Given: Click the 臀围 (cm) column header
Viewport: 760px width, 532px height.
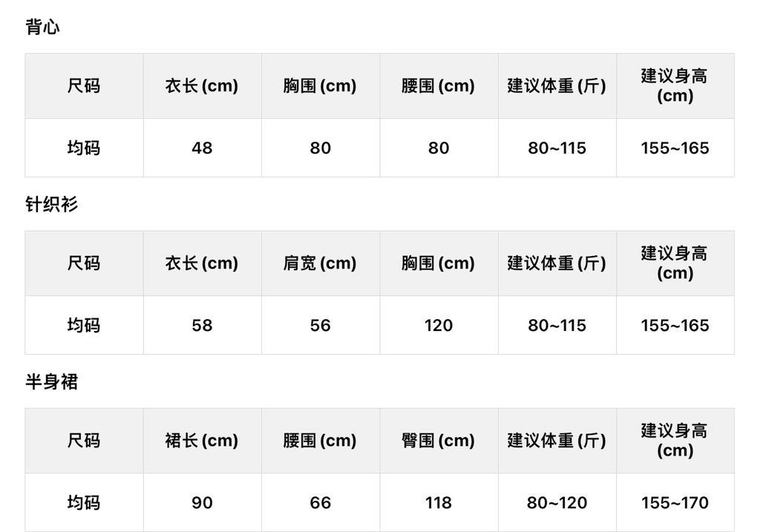Looking at the screenshot, I should coord(438,441).
